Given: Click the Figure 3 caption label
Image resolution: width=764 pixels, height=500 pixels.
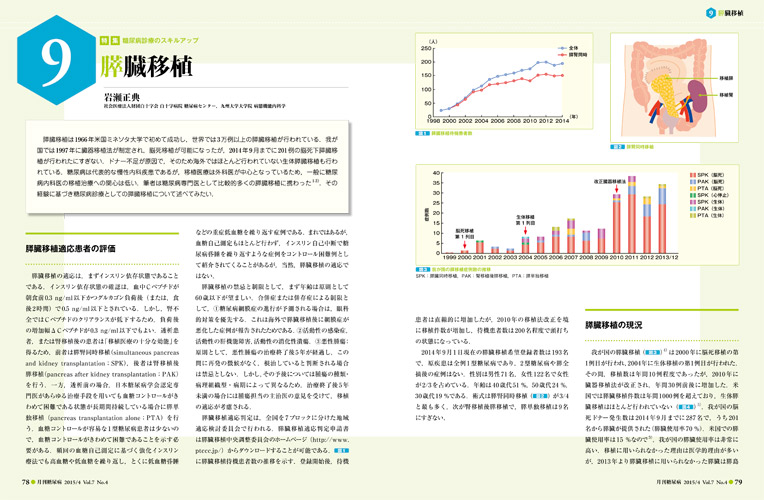Looking at the screenshot, I should [453, 269].
